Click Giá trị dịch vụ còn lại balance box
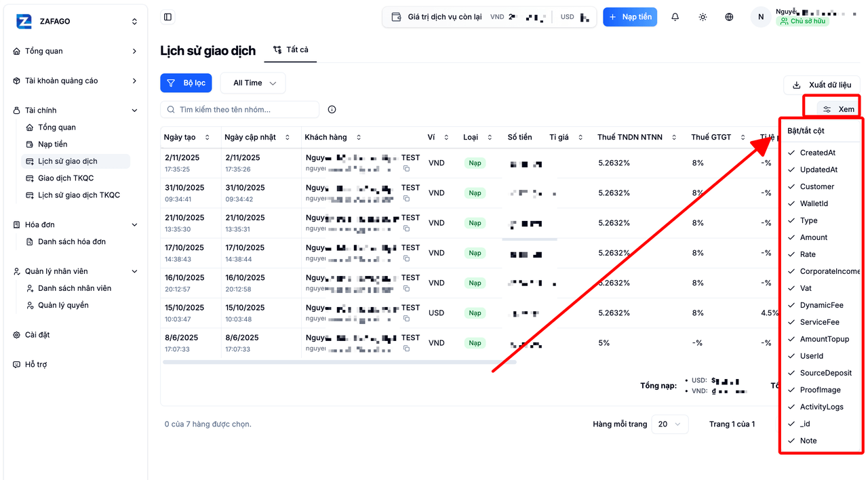868x480 pixels. pyautogui.click(x=489, y=17)
